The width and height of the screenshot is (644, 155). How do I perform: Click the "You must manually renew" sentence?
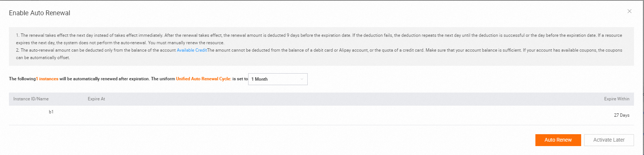pos(186,43)
